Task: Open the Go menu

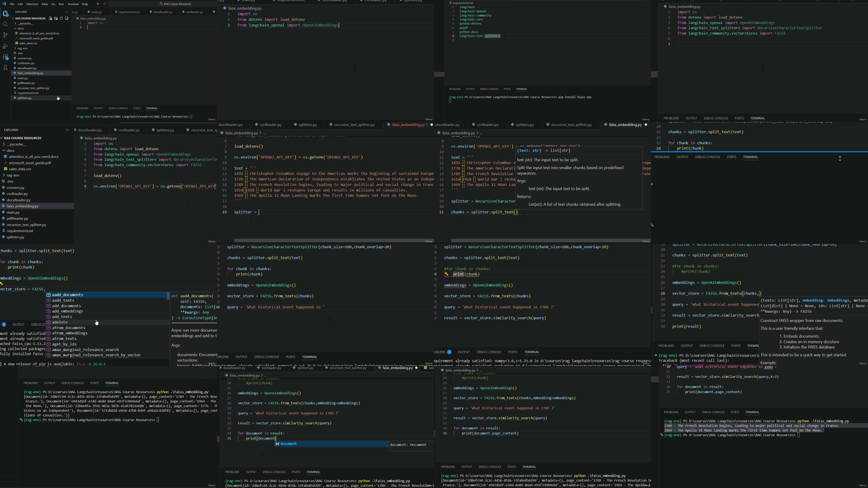Action: pyautogui.click(x=53, y=4)
